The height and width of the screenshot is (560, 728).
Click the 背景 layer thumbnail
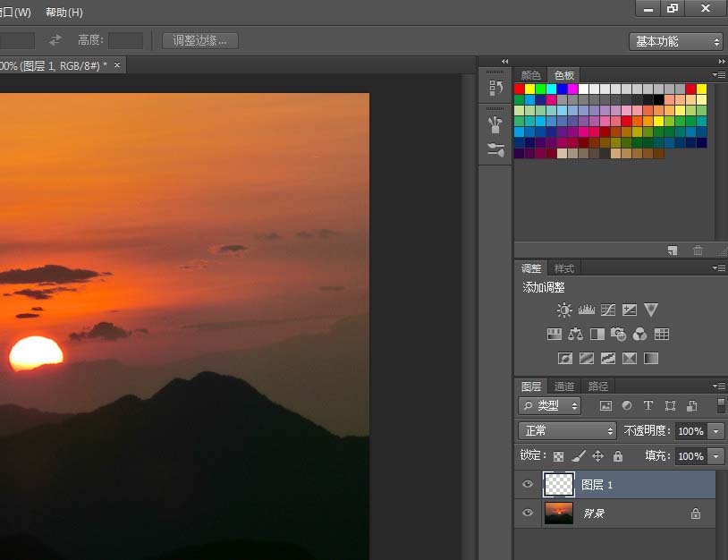coord(558,513)
